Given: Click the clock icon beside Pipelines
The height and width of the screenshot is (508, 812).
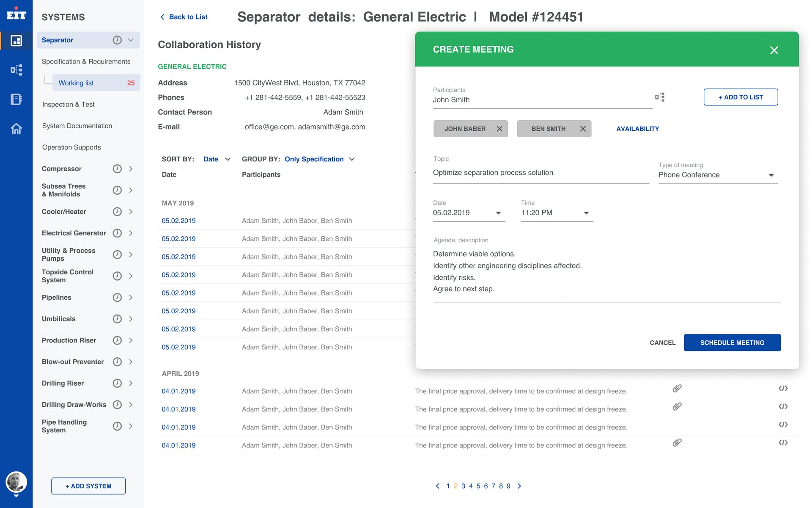Looking at the screenshot, I should 117,298.
